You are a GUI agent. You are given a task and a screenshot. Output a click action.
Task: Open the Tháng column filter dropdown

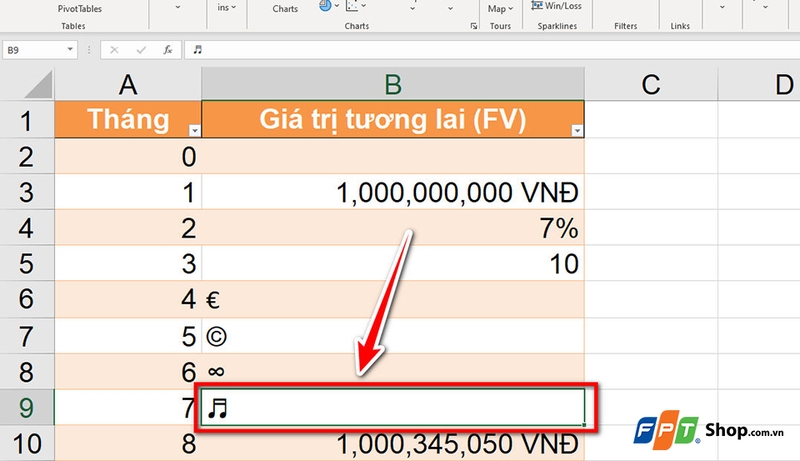point(194,131)
